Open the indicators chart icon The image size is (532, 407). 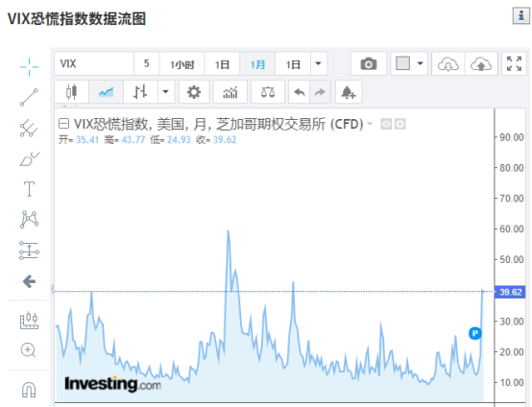230,92
